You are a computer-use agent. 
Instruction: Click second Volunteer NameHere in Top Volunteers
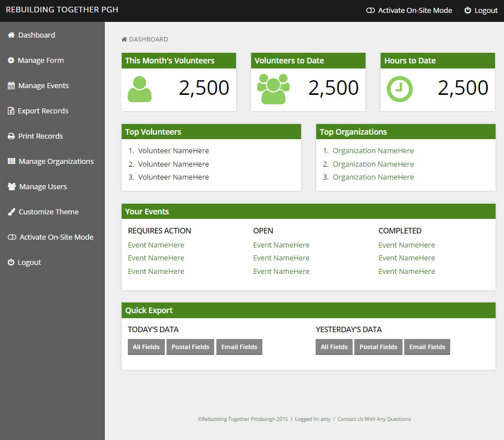coord(174,164)
